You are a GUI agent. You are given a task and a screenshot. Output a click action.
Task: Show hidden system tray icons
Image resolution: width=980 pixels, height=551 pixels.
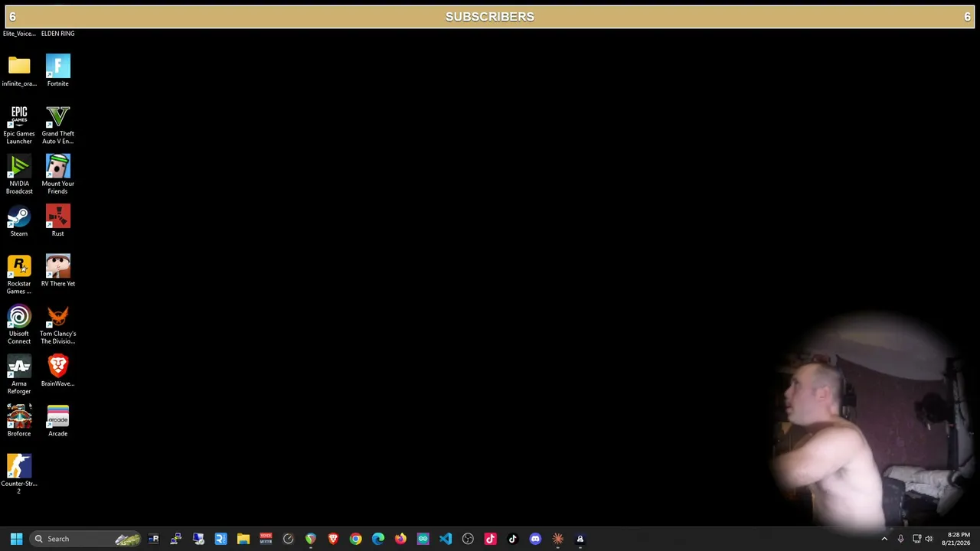pyautogui.click(x=884, y=539)
